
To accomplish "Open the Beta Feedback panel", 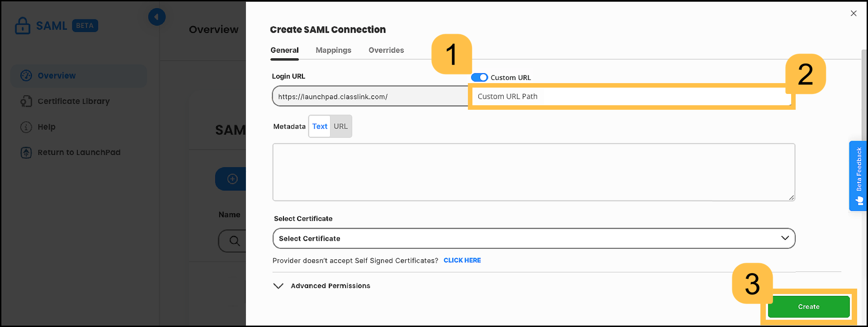I will [x=858, y=176].
